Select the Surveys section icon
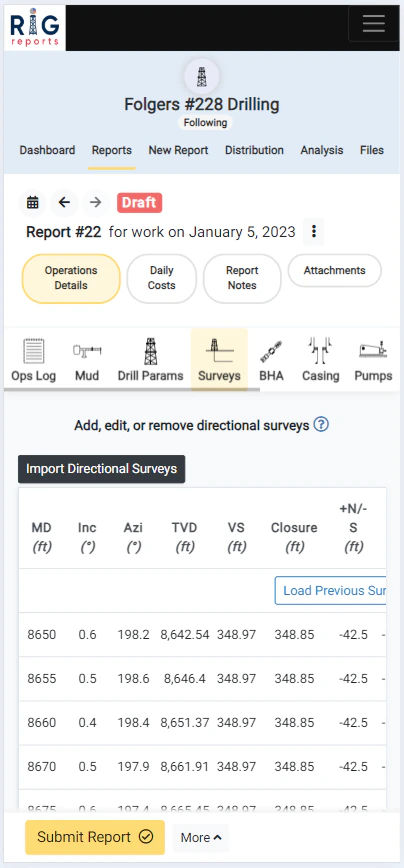404x868 pixels. click(x=219, y=359)
